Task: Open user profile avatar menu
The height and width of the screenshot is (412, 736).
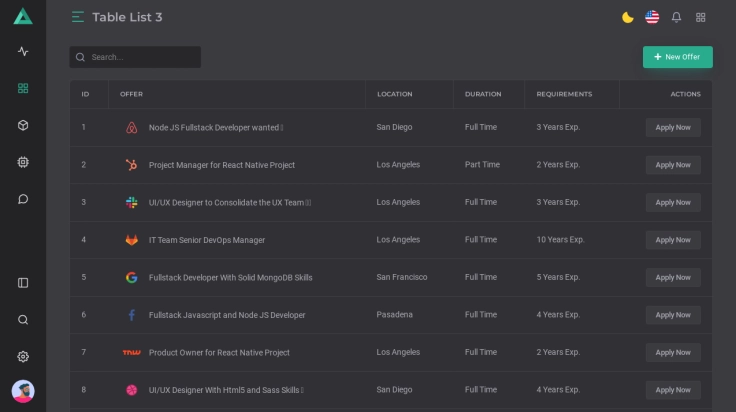Action: pos(23,391)
